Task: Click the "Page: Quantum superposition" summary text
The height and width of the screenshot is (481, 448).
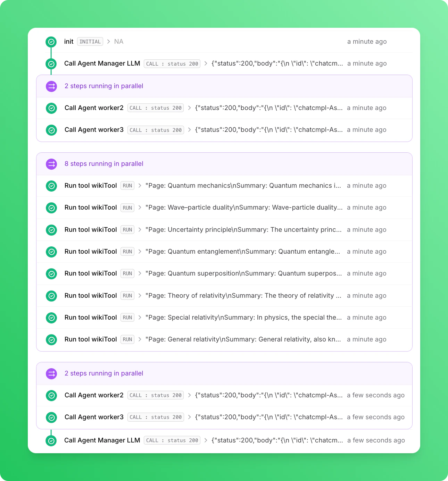Action: [x=243, y=273]
